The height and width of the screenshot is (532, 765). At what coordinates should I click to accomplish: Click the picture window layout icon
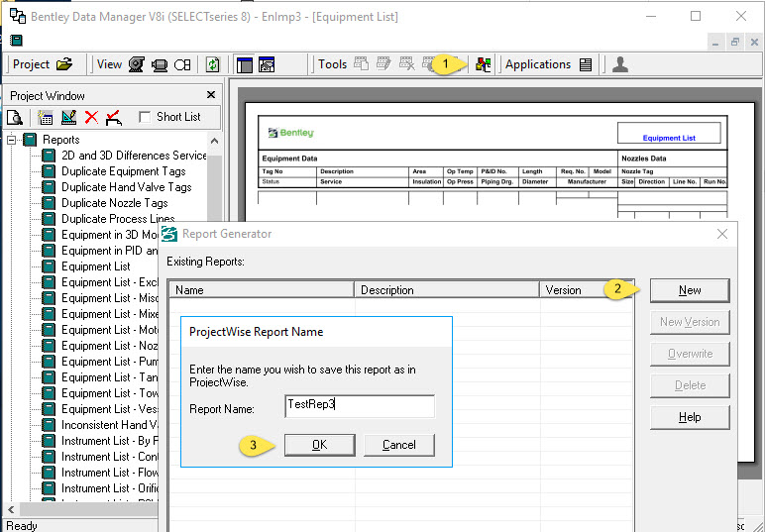(267, 64)
